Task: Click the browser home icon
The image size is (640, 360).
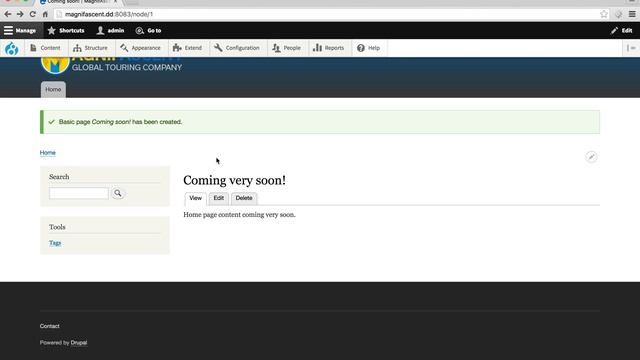Action: point(45,14)
